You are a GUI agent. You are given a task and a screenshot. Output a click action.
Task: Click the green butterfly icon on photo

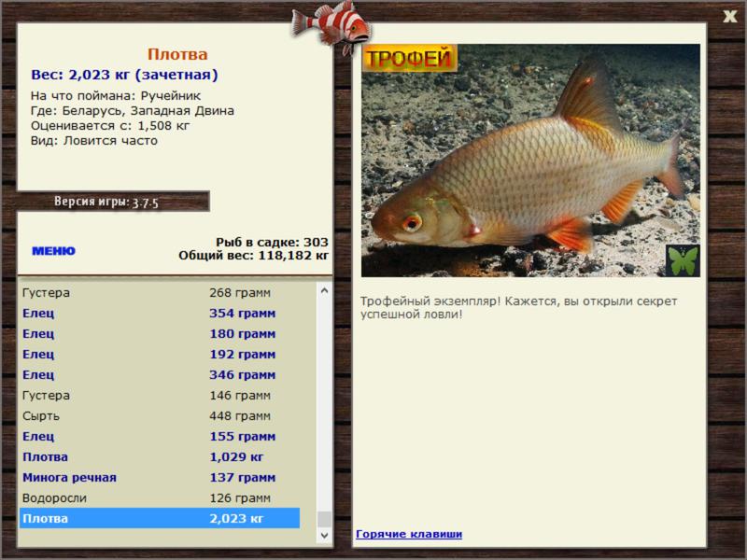[683, 260]
